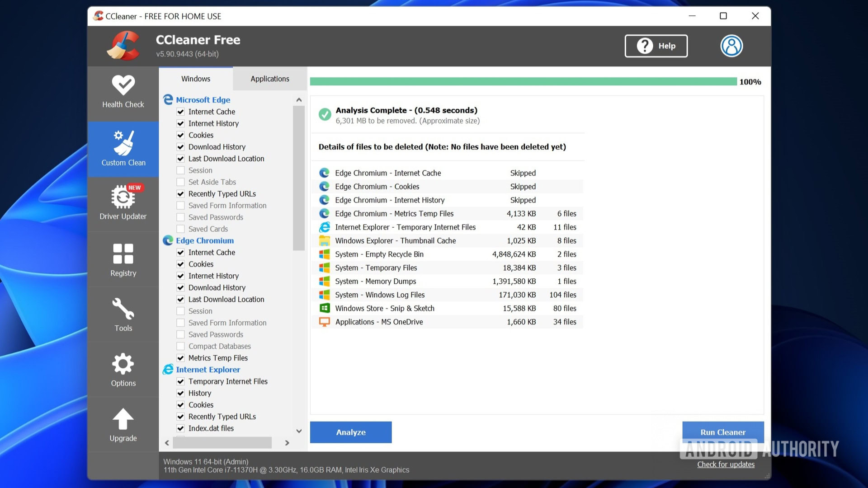Click icon for Edge Chromium - Internet Cache result
This screenshot has height=488, width=868.
(x=324, y=173)
